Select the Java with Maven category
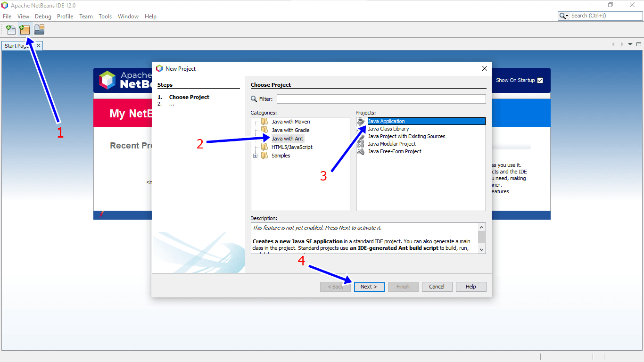Image resolution: width=644 pixels, height=362 pixels. click(x=290, y=122)
